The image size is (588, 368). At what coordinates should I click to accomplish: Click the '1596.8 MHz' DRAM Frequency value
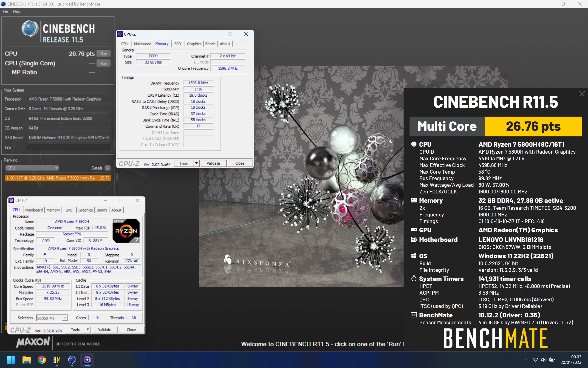pyautogui.click(x=198, y=83)
